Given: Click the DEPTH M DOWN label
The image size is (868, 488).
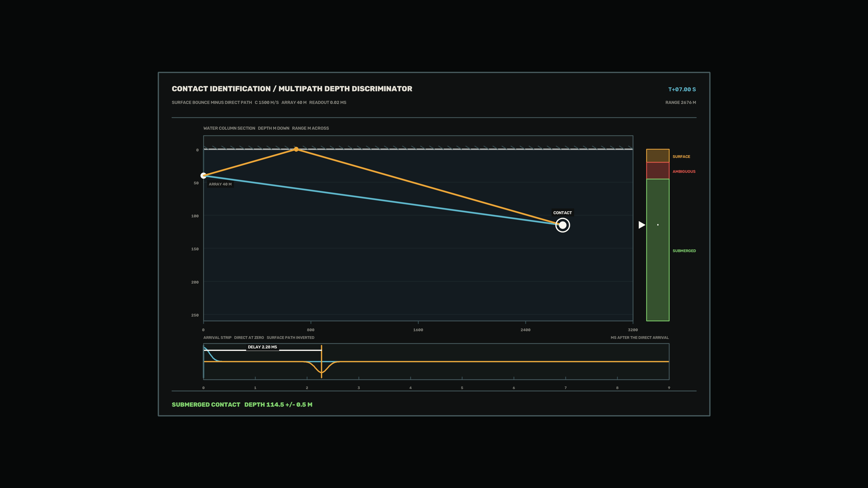Looking at the screenshot, I should click(x=274, y=128).
